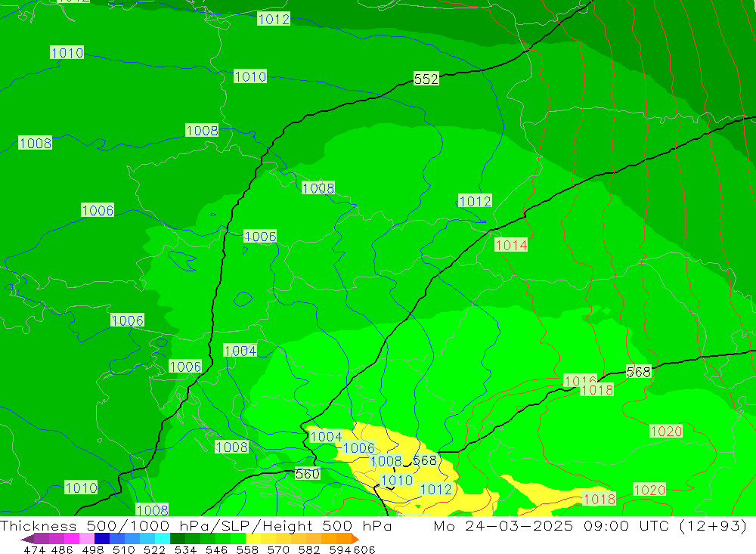Click the orange arrow at the legend end

355,539
